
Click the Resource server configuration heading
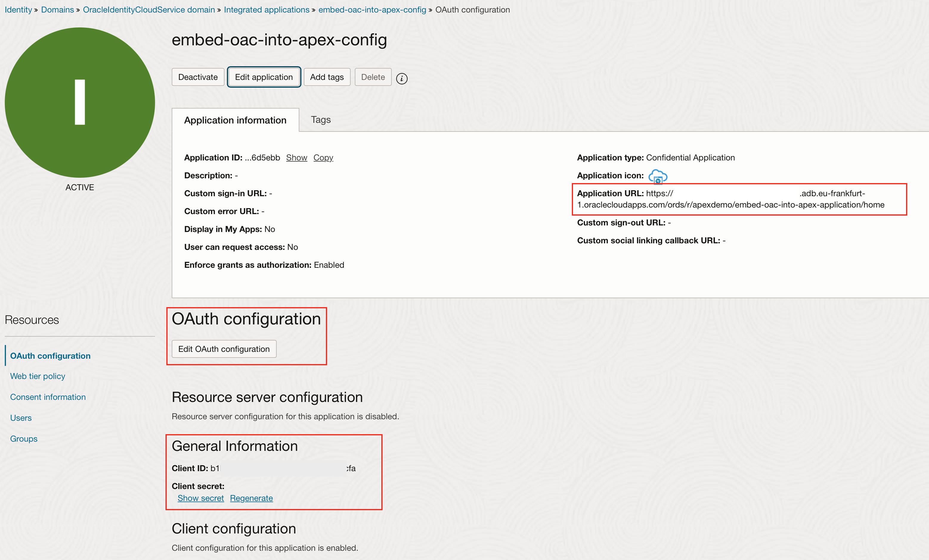tap(267, 397)
